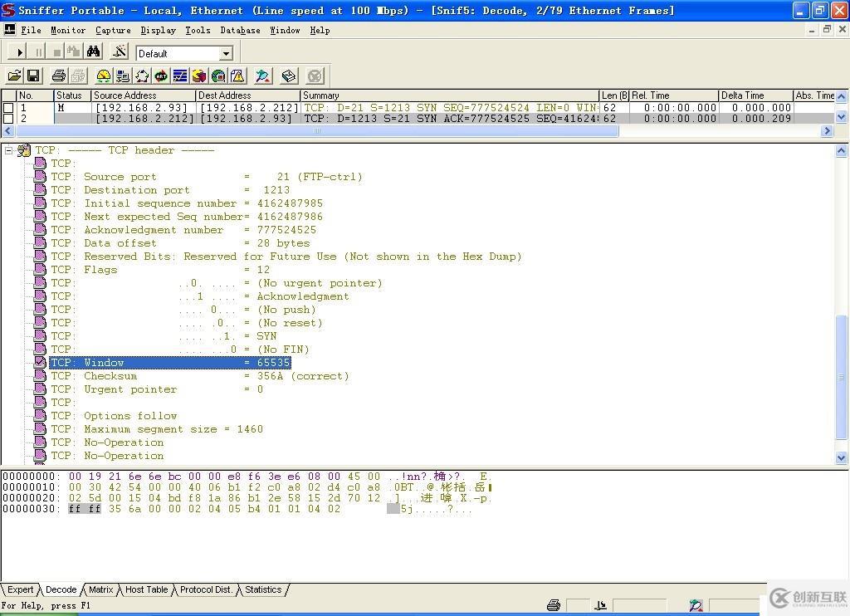Screen dimensions: 850x616
Task: Click the Dest Address column header
Action: pyautogui.click(x=247, y=95)
